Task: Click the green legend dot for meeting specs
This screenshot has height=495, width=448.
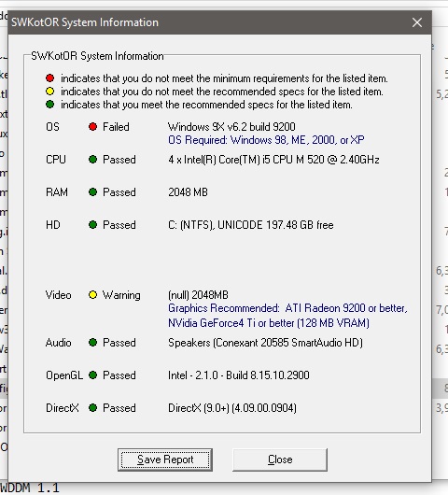Action: (x=49, y=105)
